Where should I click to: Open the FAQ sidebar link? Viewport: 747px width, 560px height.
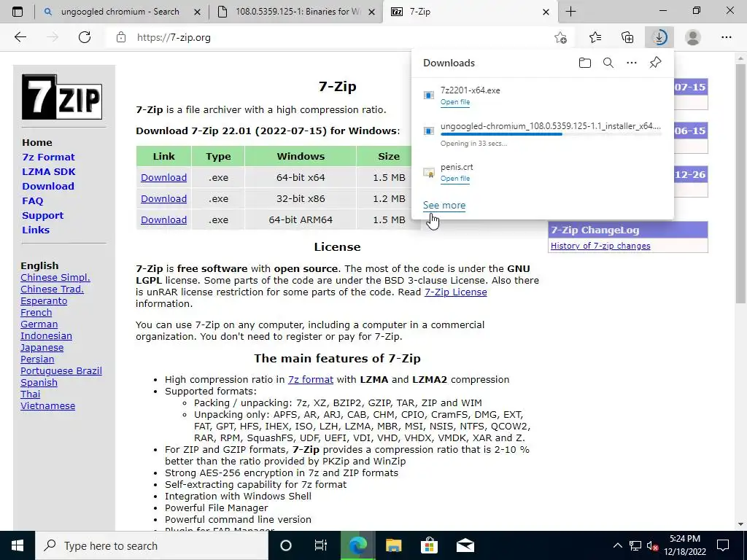point(32,201)
